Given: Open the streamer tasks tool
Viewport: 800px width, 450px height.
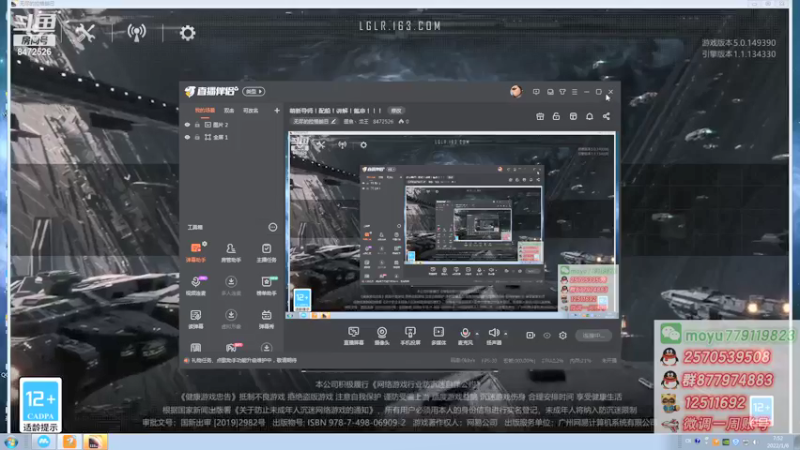Looking at the screenshot, I should (266, 252).
